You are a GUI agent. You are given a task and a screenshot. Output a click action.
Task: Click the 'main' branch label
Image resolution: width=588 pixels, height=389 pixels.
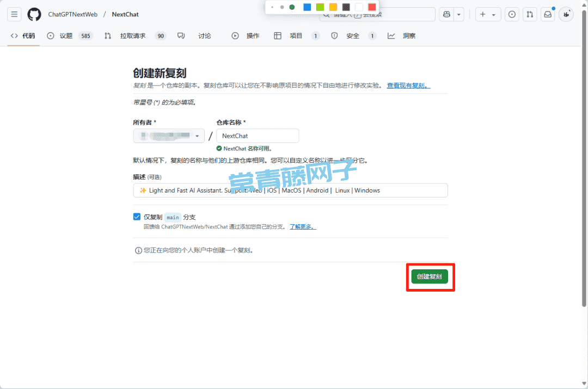173,218
